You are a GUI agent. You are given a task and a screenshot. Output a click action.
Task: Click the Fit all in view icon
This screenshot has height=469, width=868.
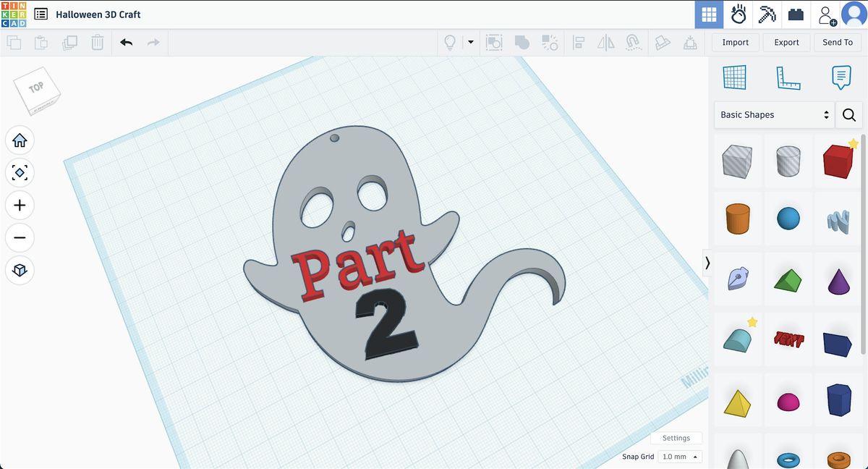tap(20, 173)
